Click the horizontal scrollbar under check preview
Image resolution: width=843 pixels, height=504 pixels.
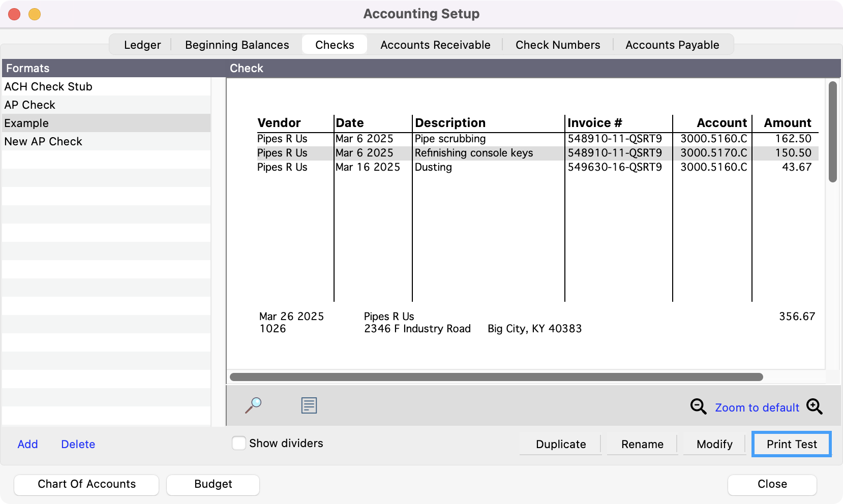coord(496,377)
